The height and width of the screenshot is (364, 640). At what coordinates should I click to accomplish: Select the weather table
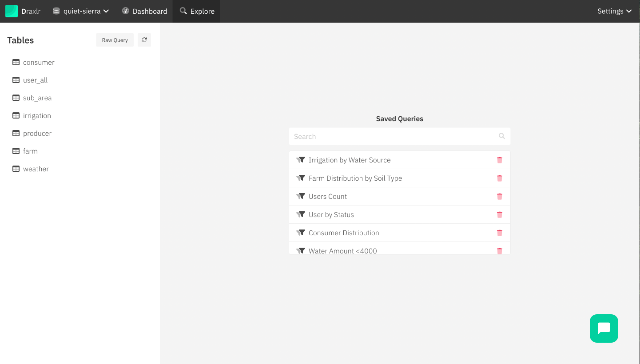tap(36, 169)
